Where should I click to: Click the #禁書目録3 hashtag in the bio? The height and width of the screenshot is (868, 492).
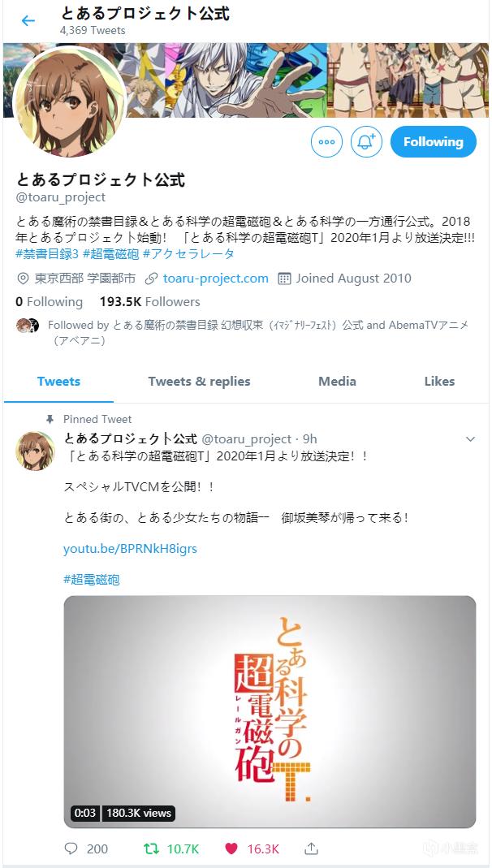tap(47, 254)
